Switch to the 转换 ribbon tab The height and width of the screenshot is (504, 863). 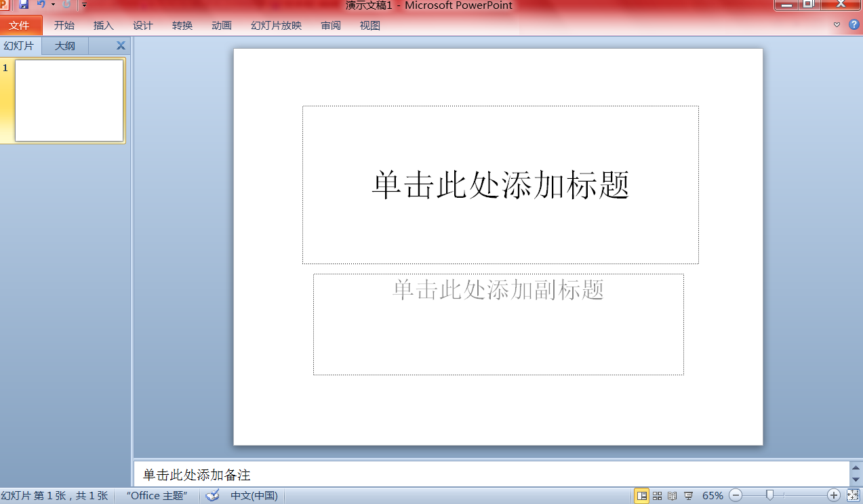pyautogui.click(x=182, y=26)
